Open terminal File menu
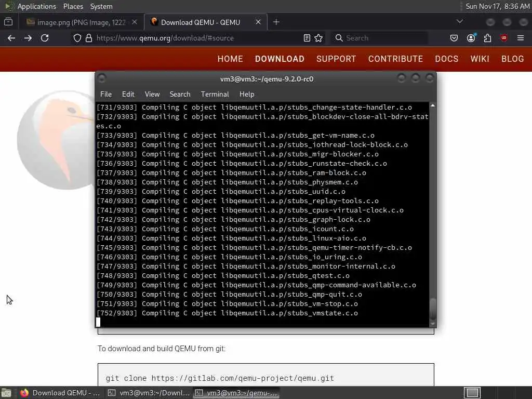532x399 pixels. click(106, 95)
